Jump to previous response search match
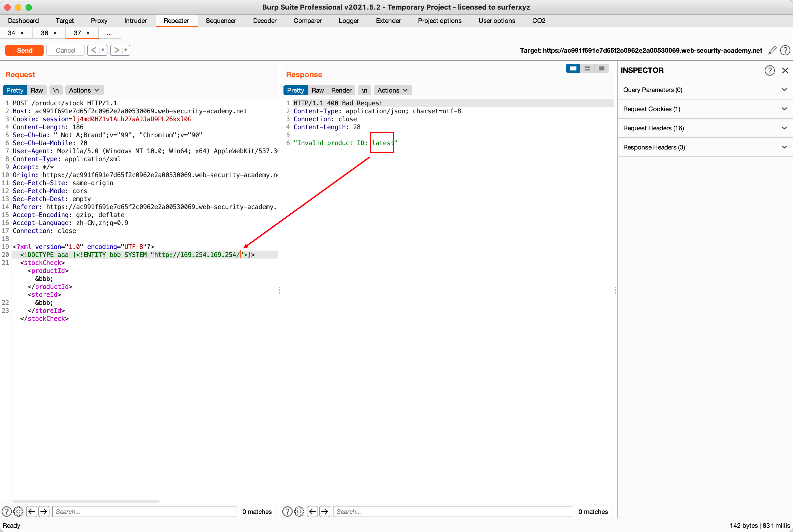Image resolution: width=793 pixels, height=532 pixels. click(312, 511)
